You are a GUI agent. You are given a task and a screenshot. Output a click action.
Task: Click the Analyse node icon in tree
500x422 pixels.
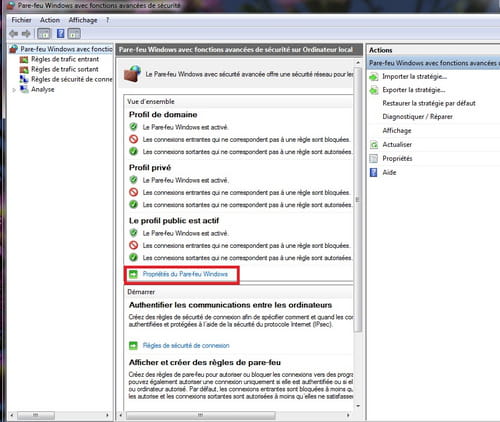click(x=24, y=89)
